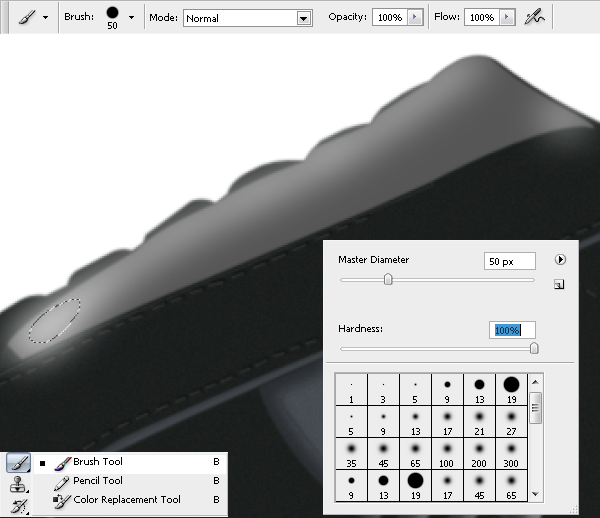This screenshot has height=518, width=600.
Task: Select soft round 13 brush in second row
Action: tap(415, 422)
